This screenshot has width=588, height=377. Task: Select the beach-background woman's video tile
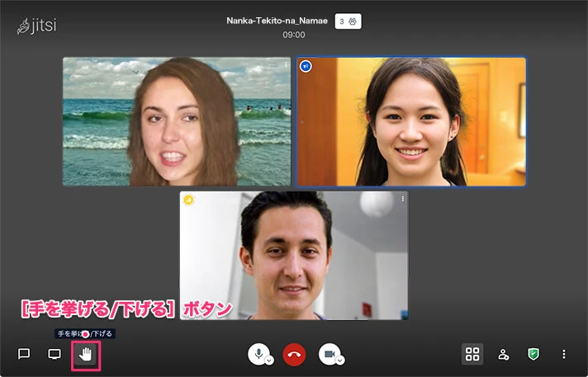pyautogui.click(x=177, y=121)
